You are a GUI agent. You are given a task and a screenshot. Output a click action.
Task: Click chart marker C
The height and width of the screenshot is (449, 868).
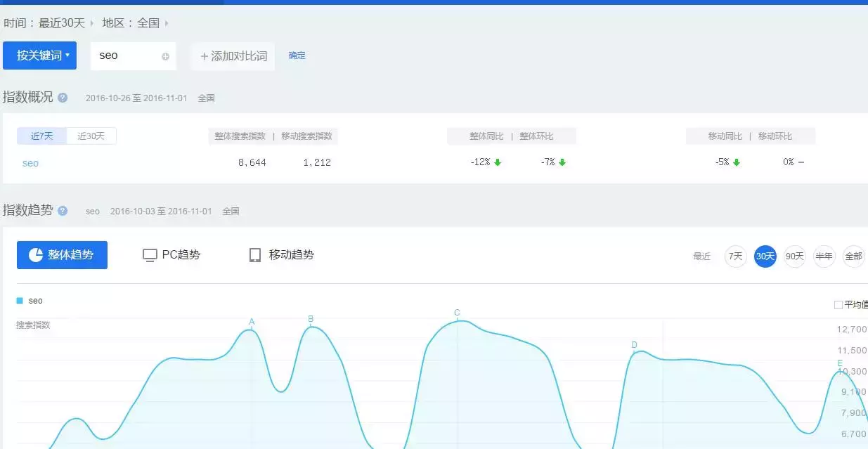(457, 313)
